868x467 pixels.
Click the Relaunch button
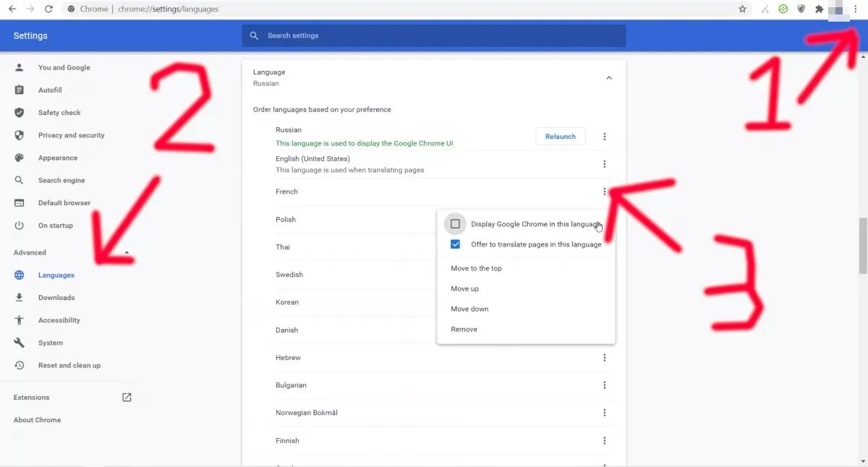[x=561, y=136]
